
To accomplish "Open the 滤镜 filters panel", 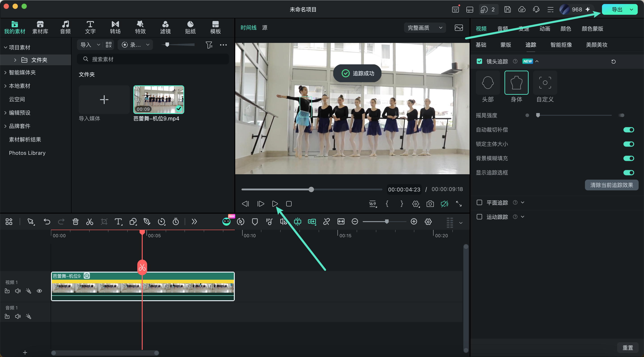I will (x=165, y=27).
